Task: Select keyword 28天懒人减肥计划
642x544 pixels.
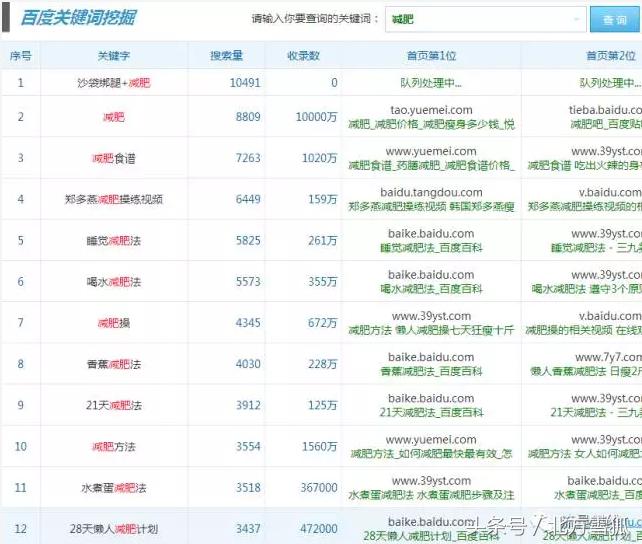Action: coord(114,529)
